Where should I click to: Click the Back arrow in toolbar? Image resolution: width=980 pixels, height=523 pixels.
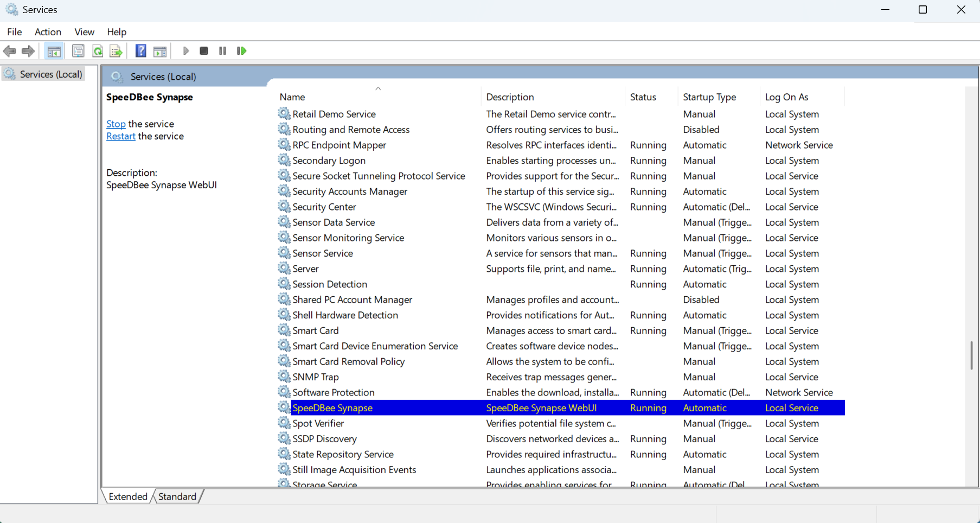click(10, 52)
